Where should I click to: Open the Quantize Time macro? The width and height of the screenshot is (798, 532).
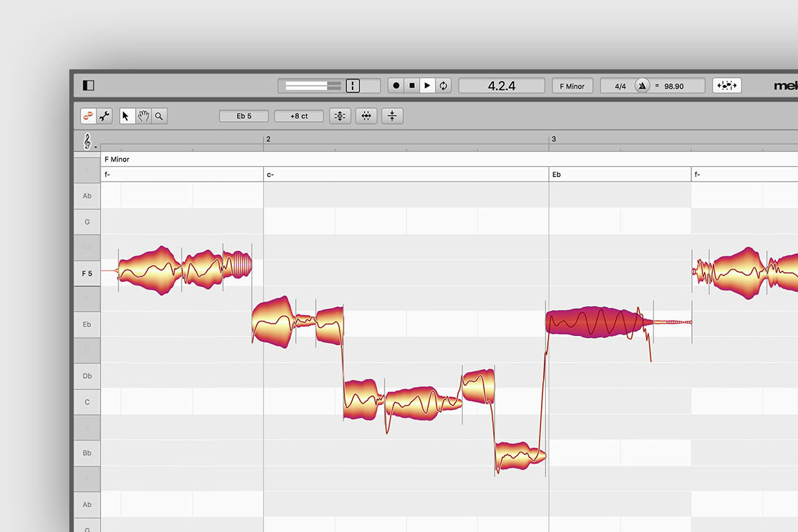(366, 116)
